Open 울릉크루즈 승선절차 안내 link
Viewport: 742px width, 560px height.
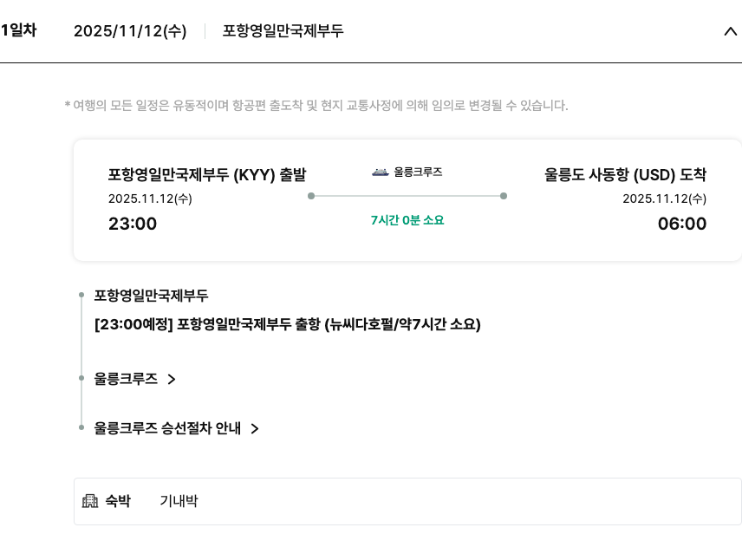[x=167, y=428]
